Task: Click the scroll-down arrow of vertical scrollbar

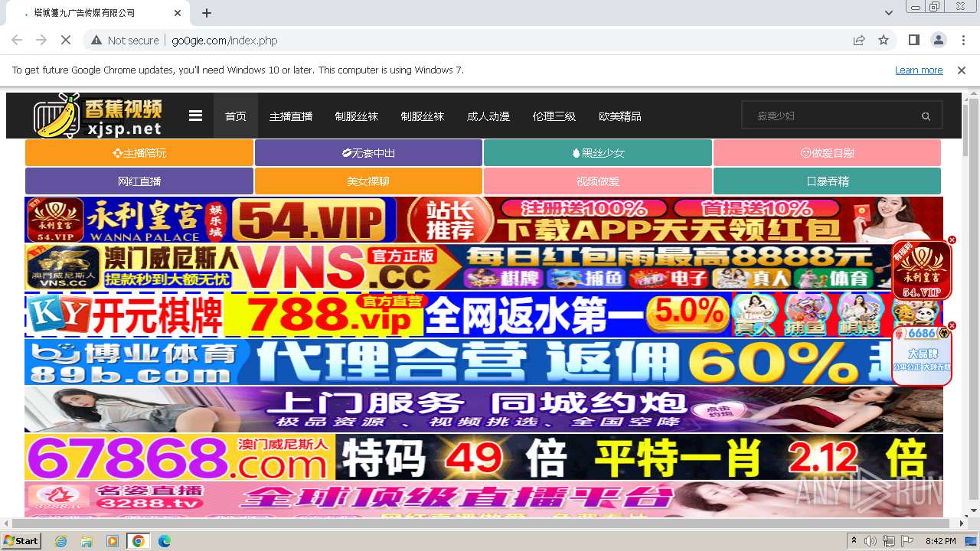Action: pos(974,510)
